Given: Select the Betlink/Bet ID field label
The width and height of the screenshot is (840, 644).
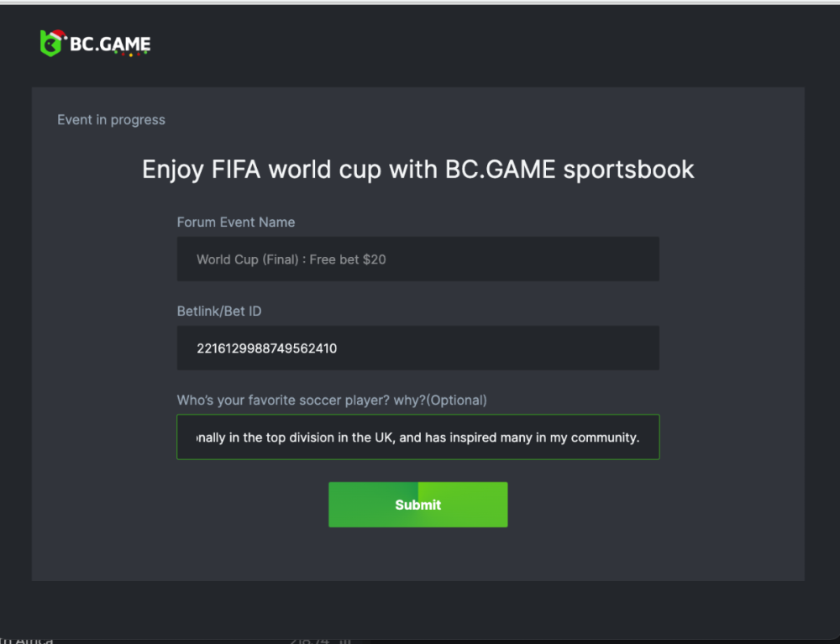Looking at the screenshot, I should (218, 311).
